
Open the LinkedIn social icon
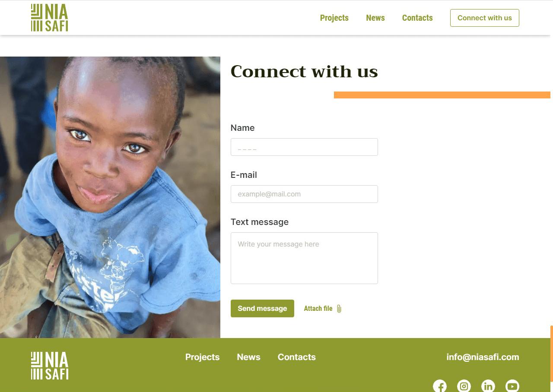coord(488,386)
